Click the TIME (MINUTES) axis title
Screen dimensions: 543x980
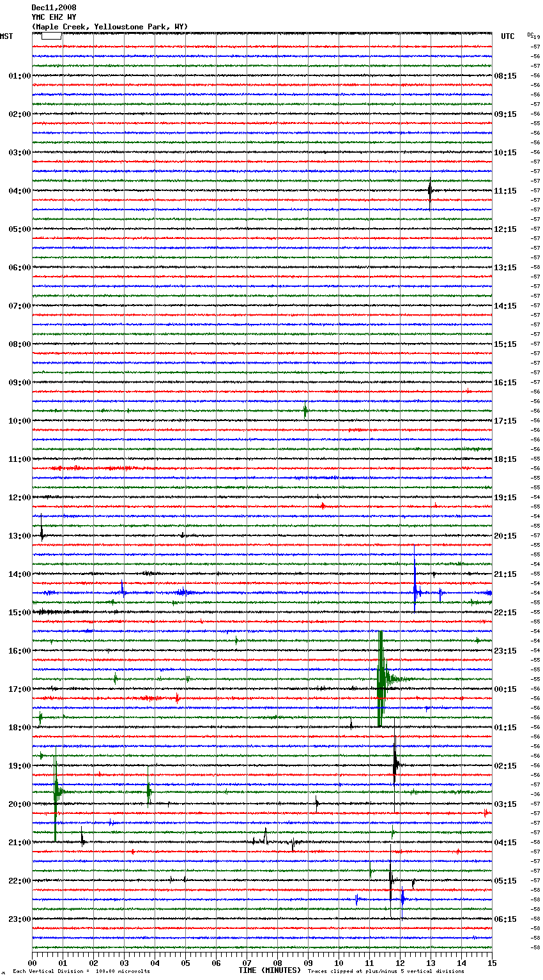coord(270,970)
